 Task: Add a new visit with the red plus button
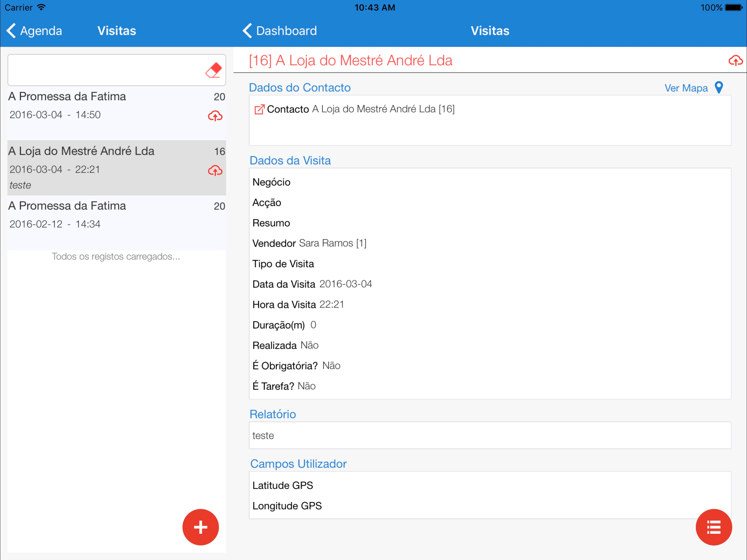(x=201, y=527)
